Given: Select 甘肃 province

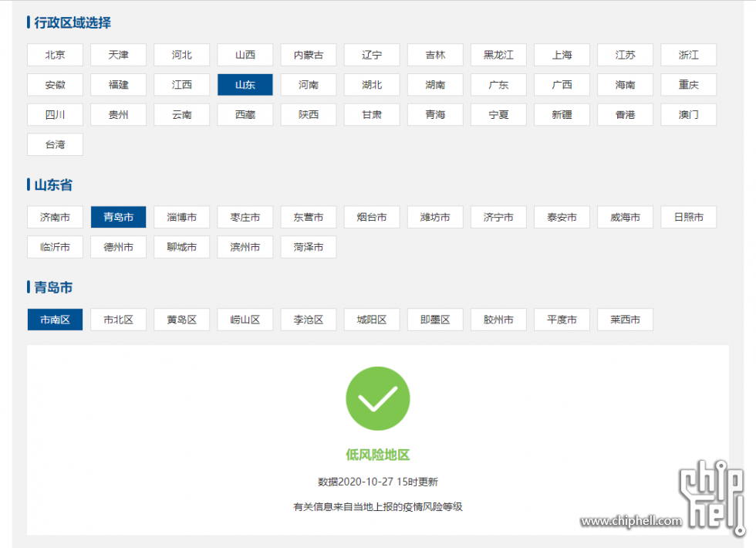Looking at the screenshot, I should point(372,115).
